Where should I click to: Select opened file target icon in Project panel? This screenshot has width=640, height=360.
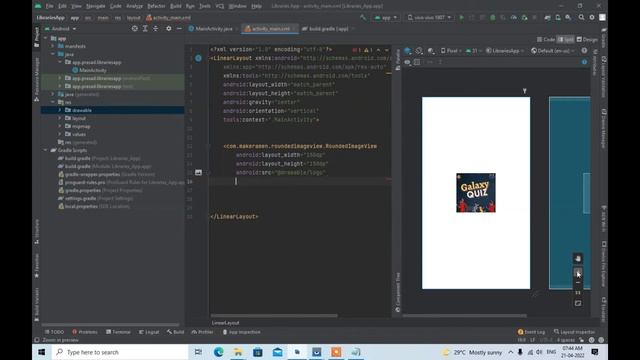pyautogui.click(x=134, y=29)
